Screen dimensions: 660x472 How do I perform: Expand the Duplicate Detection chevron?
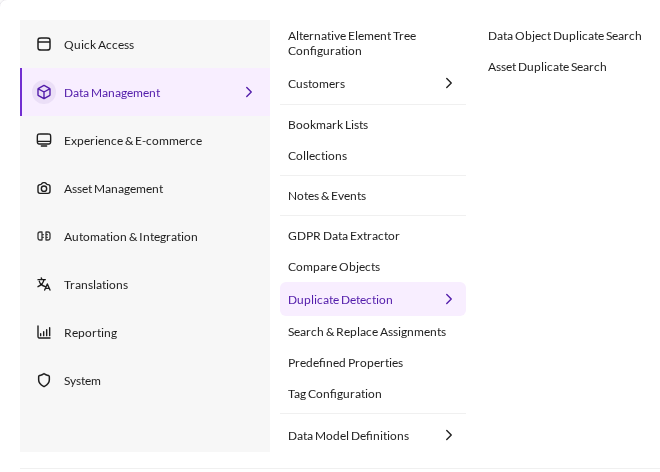click(x=449, y=299)
